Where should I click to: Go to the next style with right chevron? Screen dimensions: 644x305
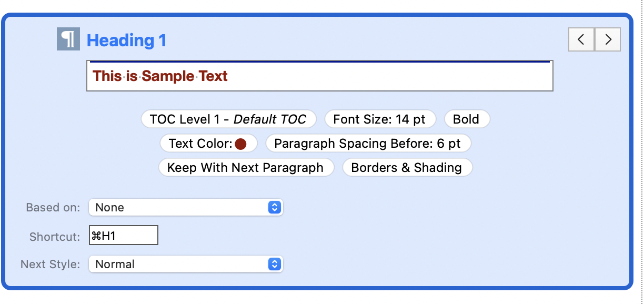pos(608,39)
